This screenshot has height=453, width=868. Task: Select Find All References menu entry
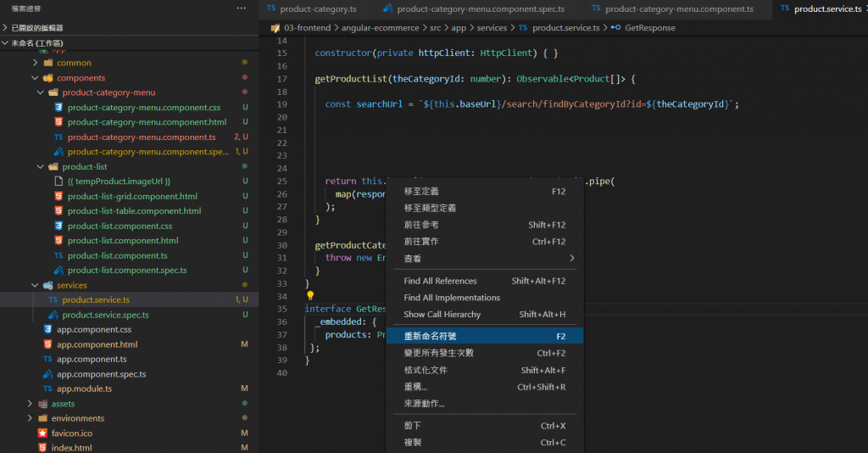coord(485,281)
